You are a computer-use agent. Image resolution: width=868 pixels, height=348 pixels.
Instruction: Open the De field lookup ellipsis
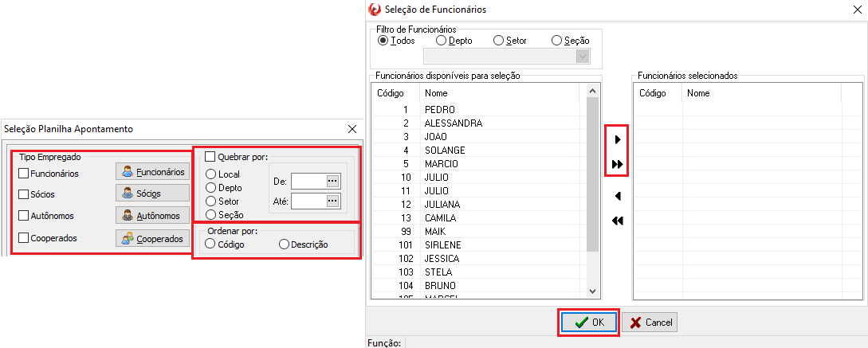(x=332, y=181)
